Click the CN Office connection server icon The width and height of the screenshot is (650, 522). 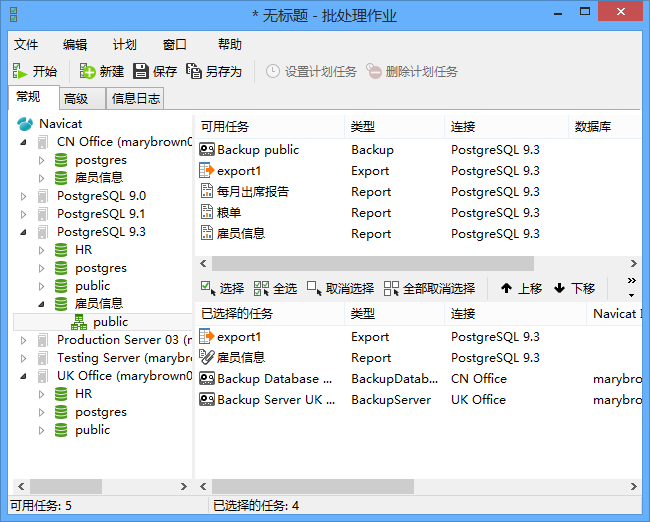(x=42, y=142)
